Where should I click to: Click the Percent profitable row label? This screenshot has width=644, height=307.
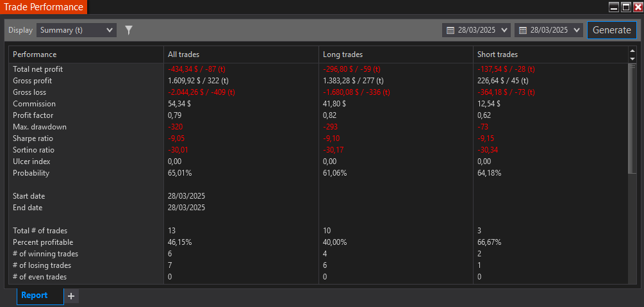(43, 242)
